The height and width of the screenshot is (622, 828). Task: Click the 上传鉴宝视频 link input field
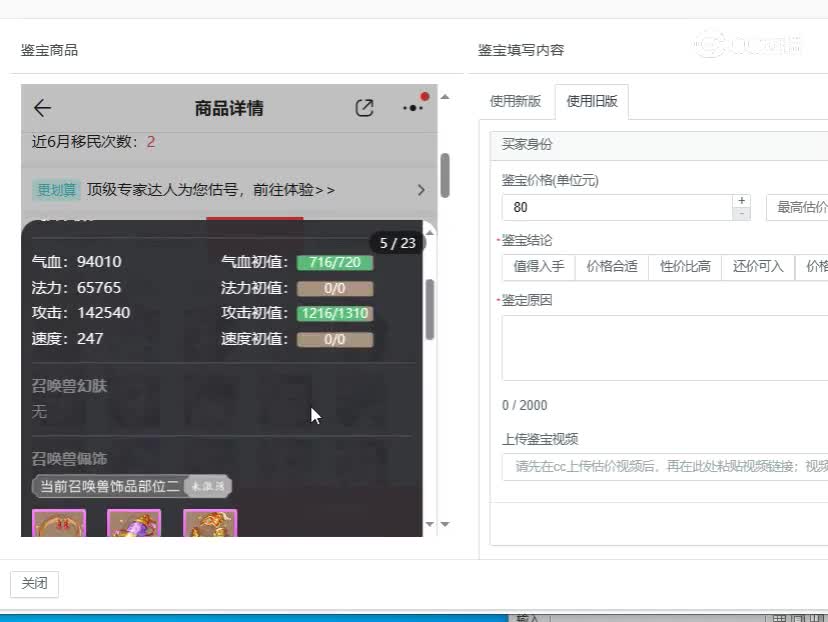[665, 467]
